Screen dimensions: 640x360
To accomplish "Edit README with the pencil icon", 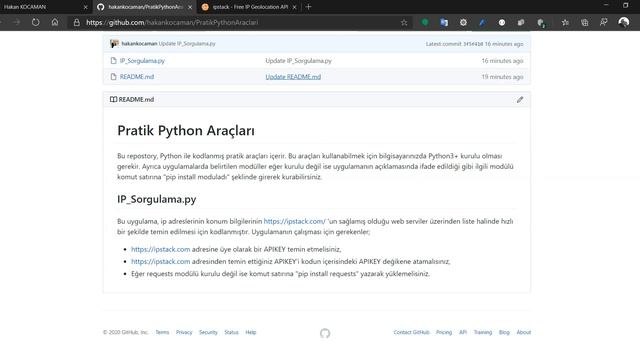I will click(x=520, y=100).
